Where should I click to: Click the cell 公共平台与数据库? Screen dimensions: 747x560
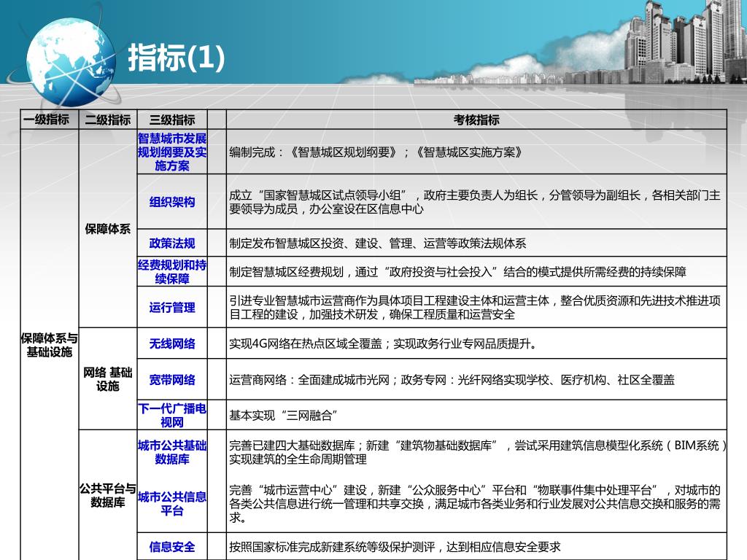[x=108, y=495]
